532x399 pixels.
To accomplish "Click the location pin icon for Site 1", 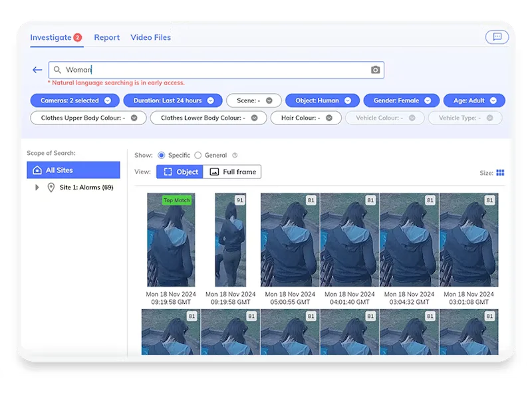I will click(51, 188).
